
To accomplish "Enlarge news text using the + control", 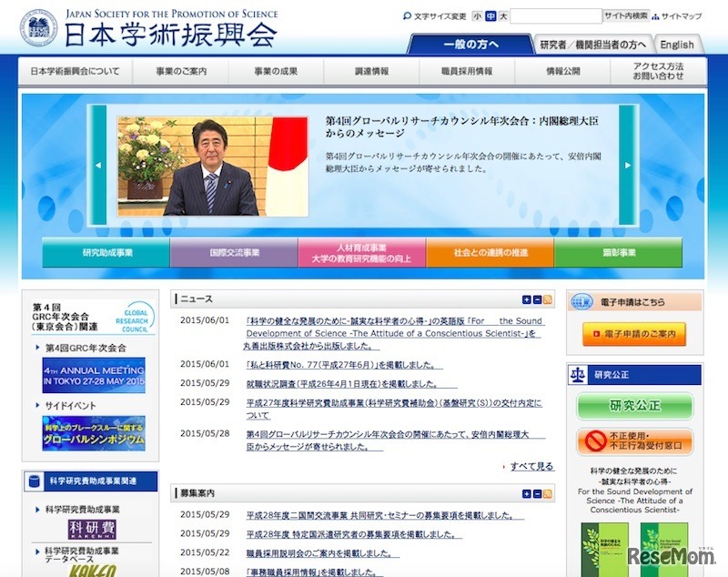I will [x=525, y=299].
